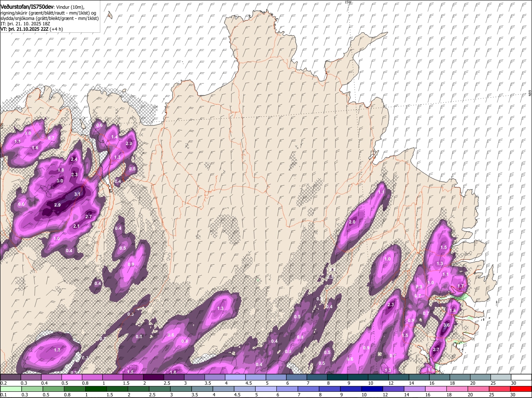Select the dark green 1–1.5 swatch in the green legend
The image size is (532, 398).
point(96,389)
